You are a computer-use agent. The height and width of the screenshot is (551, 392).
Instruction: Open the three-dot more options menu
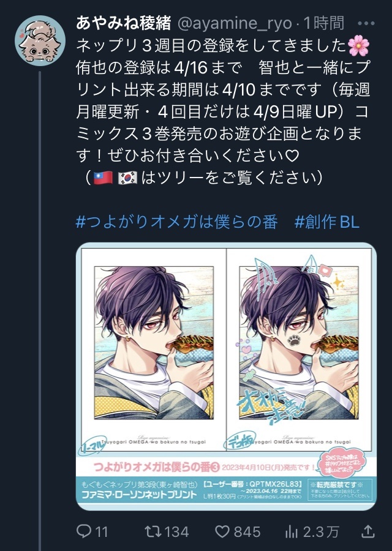pyautogui.click(x=366, y=23)
